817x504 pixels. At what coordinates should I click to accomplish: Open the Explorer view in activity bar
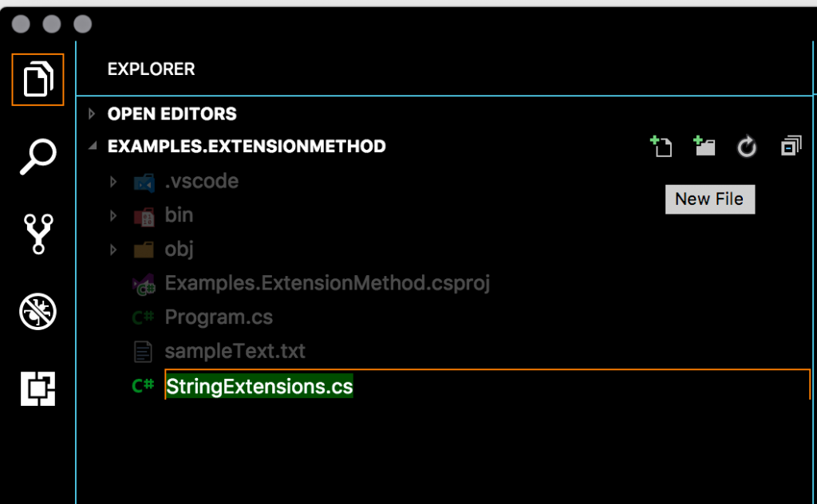37,79
